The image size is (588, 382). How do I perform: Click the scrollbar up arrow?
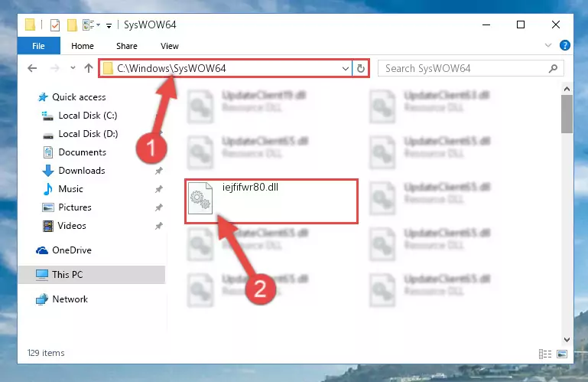tap(567, 89)
